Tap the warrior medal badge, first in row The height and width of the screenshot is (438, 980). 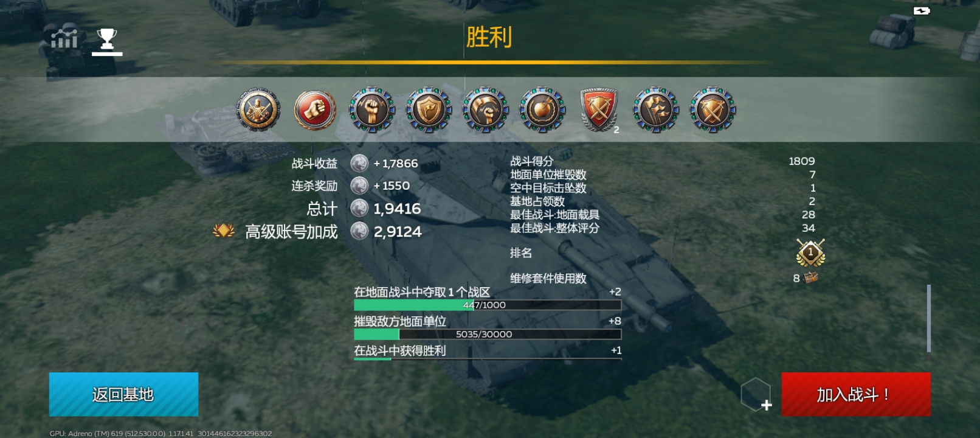[258, 110]
